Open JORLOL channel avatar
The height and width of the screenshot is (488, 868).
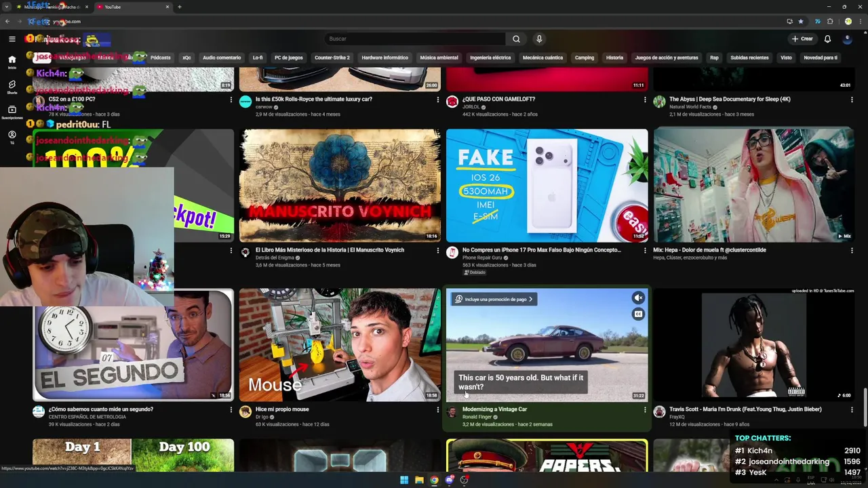click(x=452, y=102)
